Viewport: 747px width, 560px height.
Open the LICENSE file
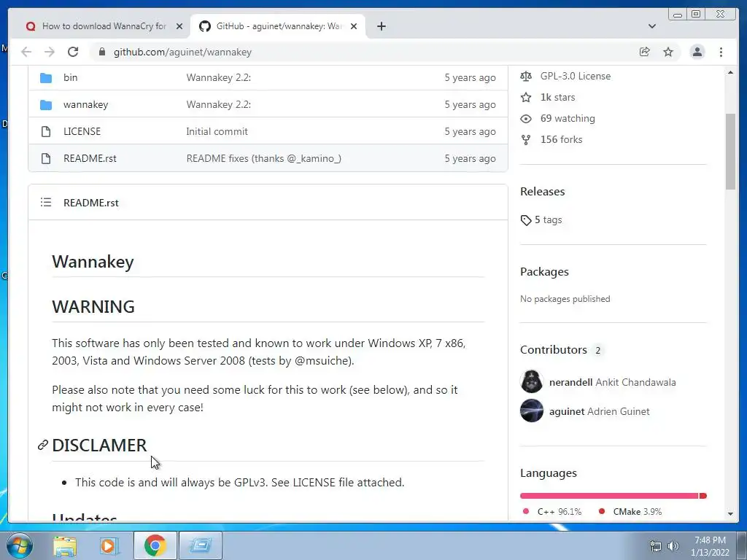pyautogui.click(x=82, y=131)
